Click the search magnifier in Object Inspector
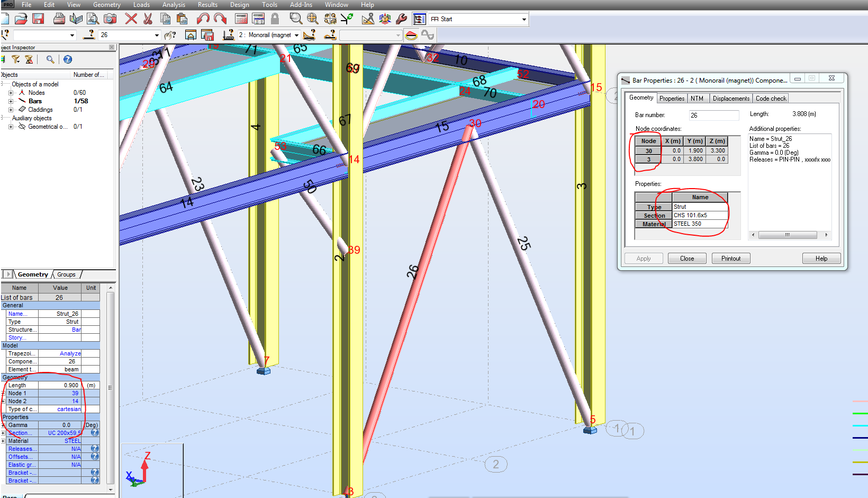The image size is (868, 498). tap(50, 59)
